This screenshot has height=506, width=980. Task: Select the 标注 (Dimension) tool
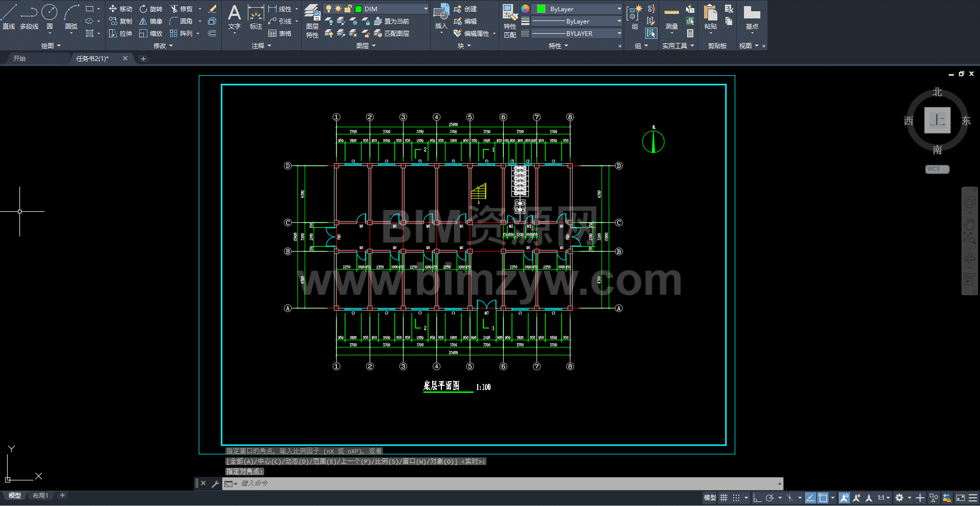point(255,17)
